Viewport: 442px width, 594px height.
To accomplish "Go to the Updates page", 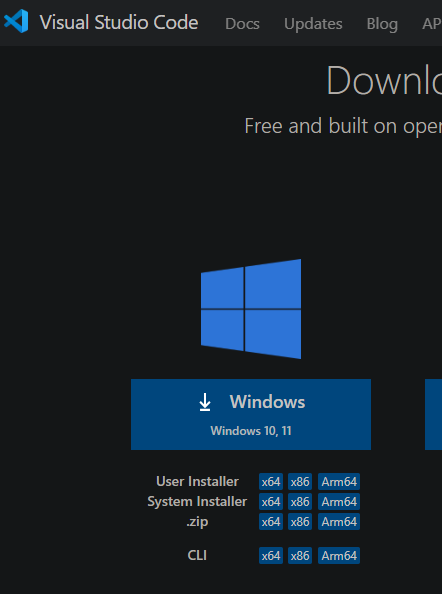I will click(x=313, y=24).
